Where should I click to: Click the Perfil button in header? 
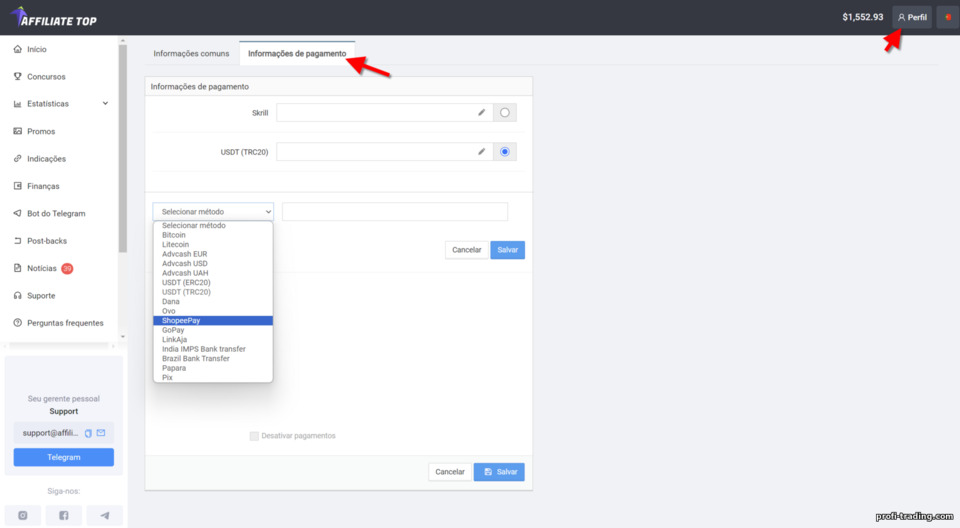912,17
